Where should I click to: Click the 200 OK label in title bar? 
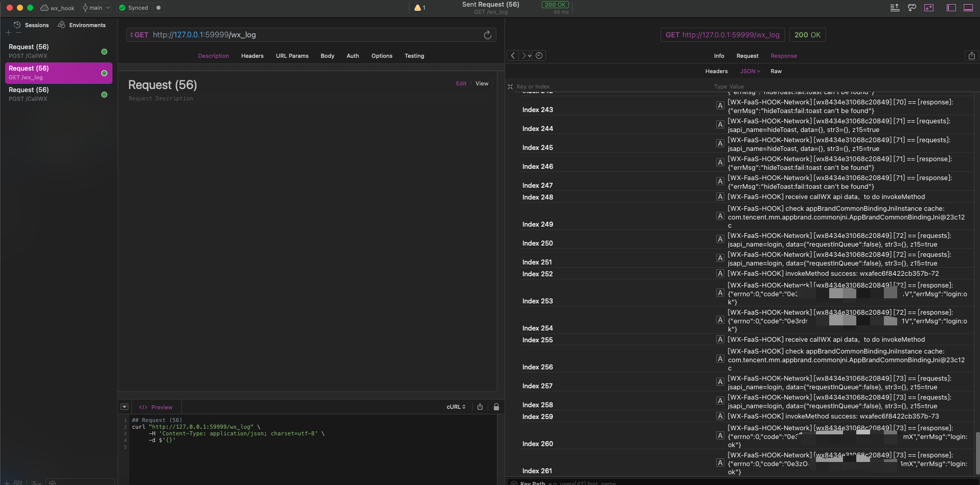coord(555,5)
